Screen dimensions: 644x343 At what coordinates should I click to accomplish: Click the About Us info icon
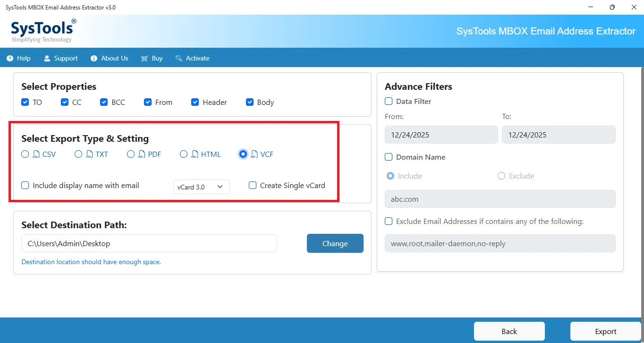(94, 59)
